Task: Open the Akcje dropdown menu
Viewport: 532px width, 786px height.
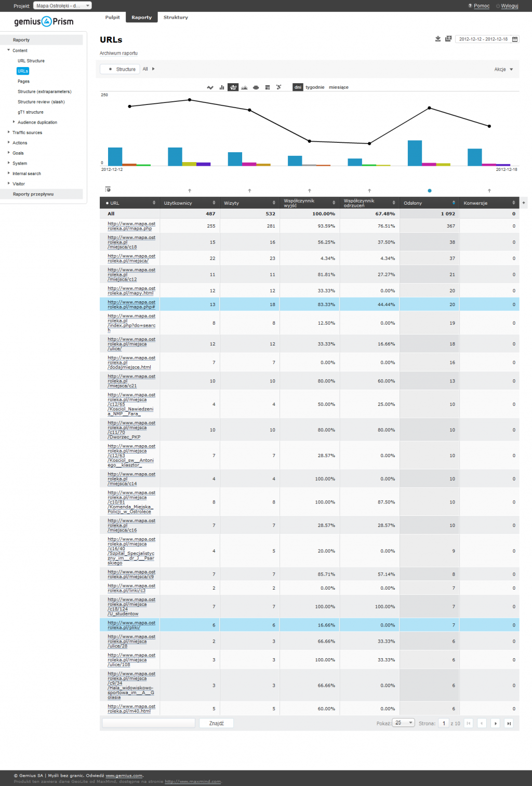Action: pos(503,69)
